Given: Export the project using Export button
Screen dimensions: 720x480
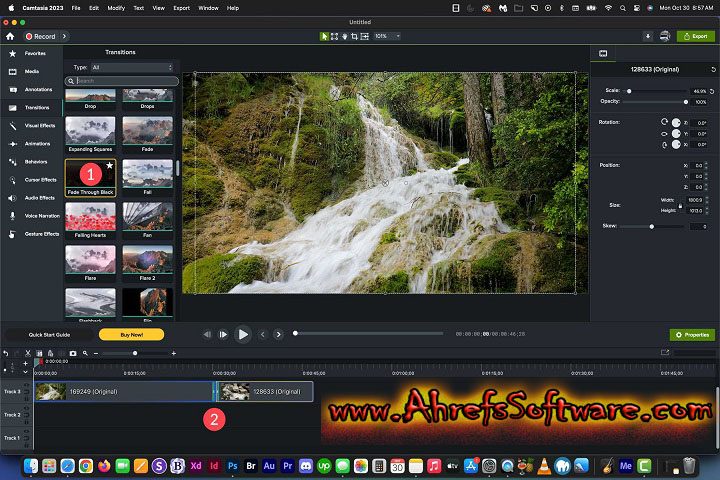Looking at the screenshot, I should point(695,36).
